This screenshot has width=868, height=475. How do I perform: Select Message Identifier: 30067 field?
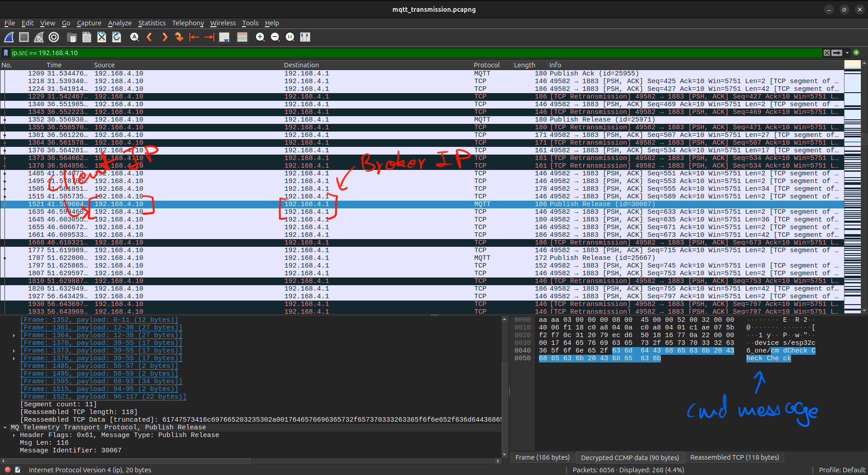point(71,451)
